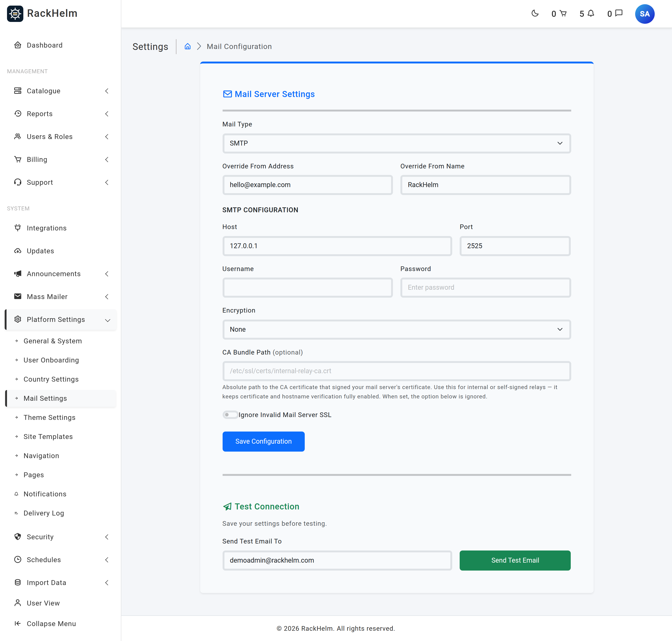672x641 pixels.
Task: Open Theme Settings submenu item
Action: click(x=49, y=418)
